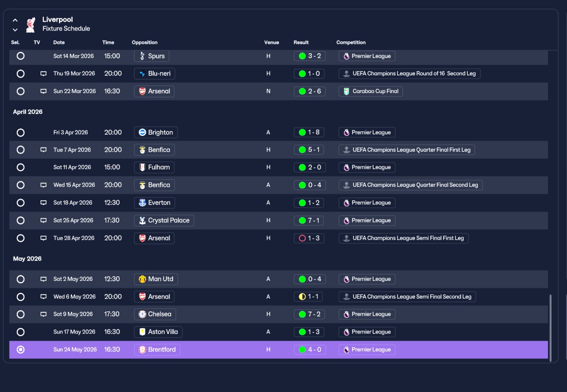Open Premier League link on Fulham row
The height and width of the screenshot is (392, 567).
click(367, 167)
